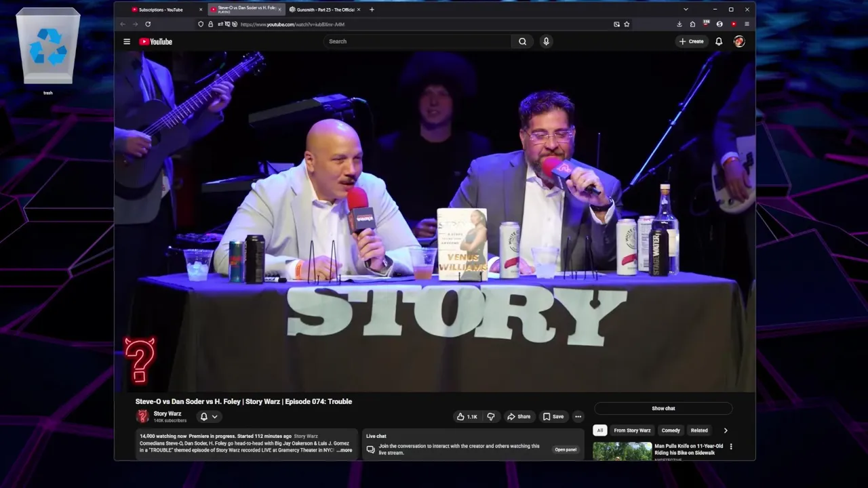868x488 pixels.
Task: Switch to Steve-O vs Dan Soder tab
Action: pos(246,9)
